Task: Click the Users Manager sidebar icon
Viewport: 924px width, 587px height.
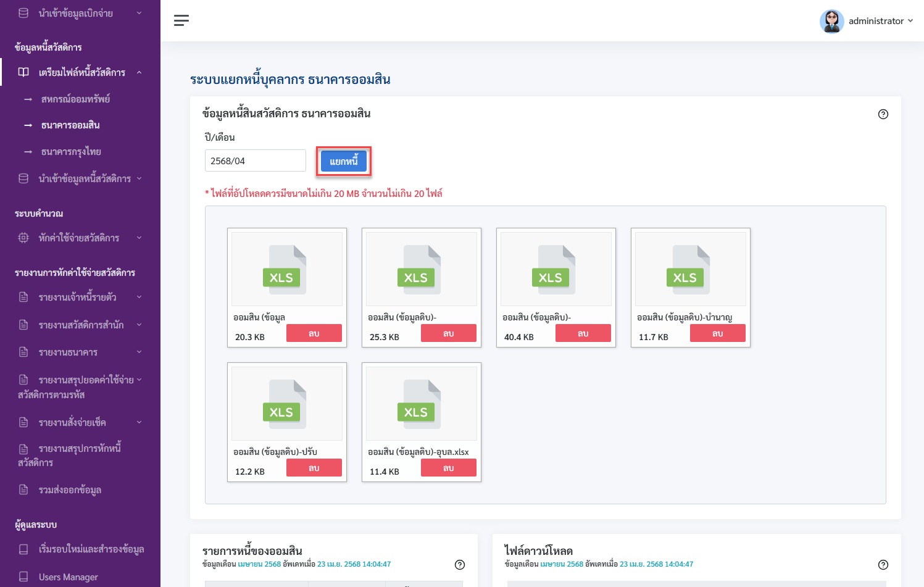Action: point(23,577)
